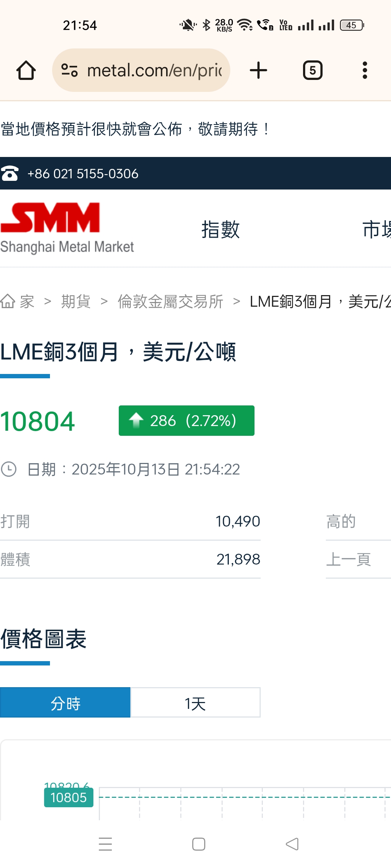Tap the 10805 price marker on chart

tap(68, 797)
